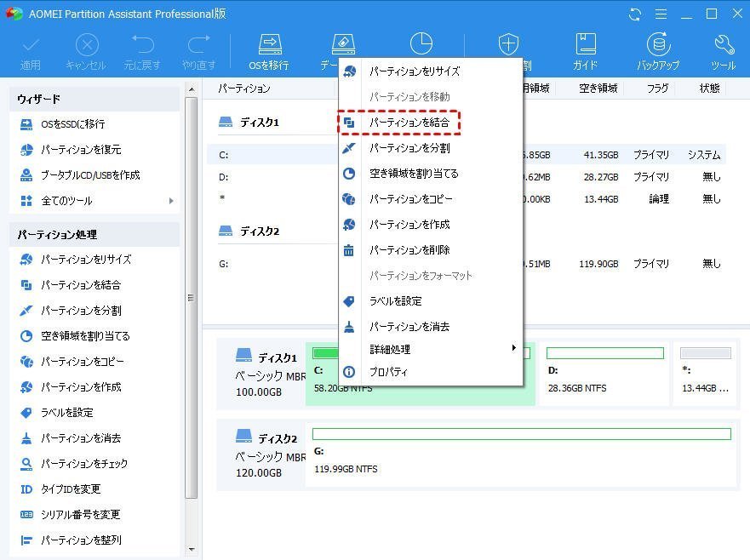Viewport: 750px width, 560px height.
Task: Choose パーティションを作成 in context menu
Action: [x=430, y=225]
